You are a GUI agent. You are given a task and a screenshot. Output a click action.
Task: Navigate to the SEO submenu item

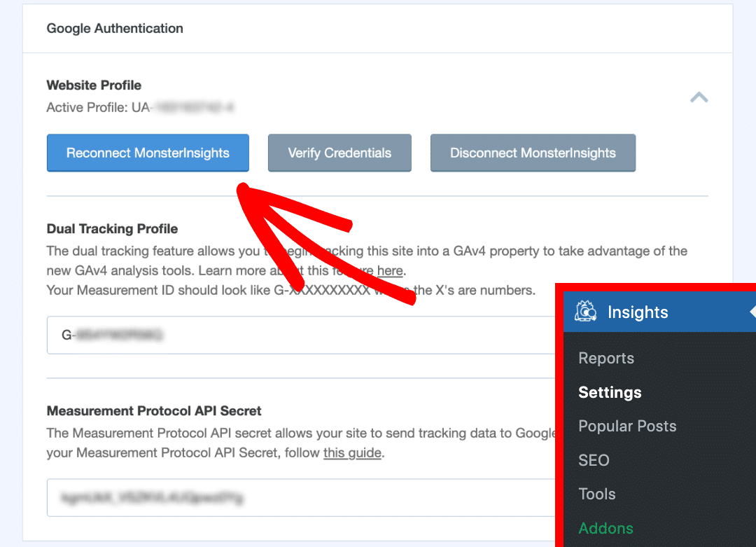click(x=594, y=460)
